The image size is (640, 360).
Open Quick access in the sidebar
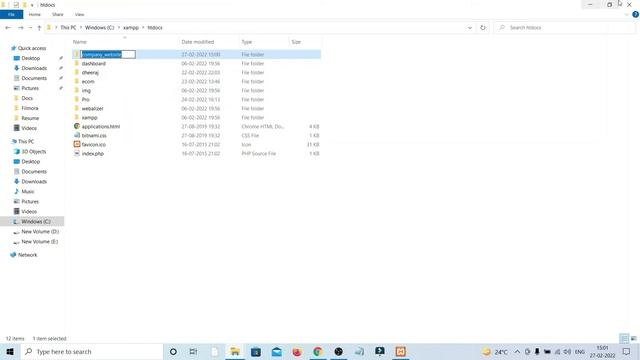coord(32,48)
